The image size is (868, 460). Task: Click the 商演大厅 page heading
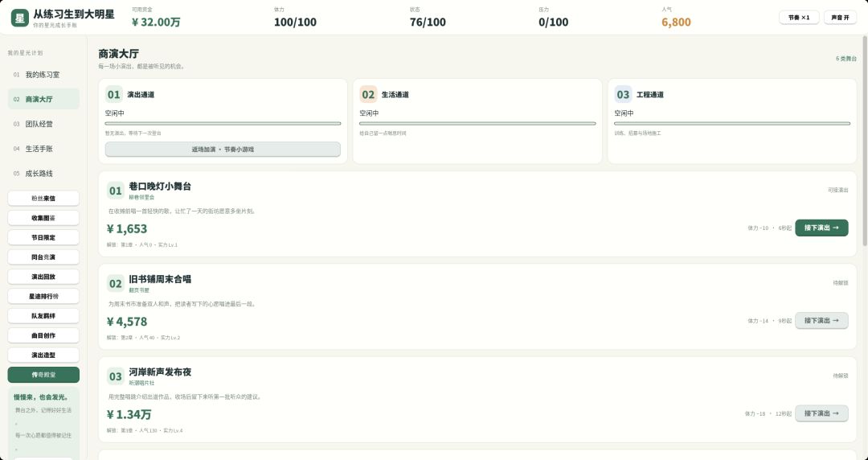coord(118,54)
